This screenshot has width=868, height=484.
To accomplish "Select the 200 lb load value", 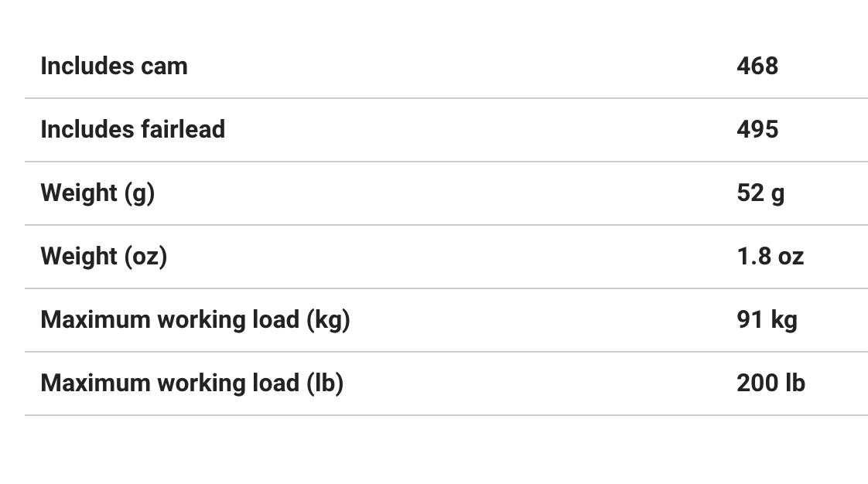I will tap(771, 383).
